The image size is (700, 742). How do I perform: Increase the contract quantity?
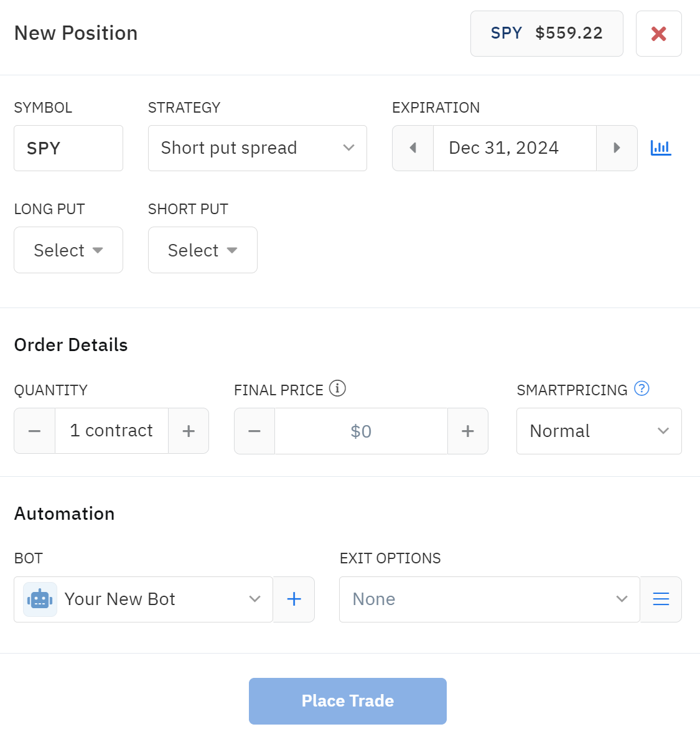tap(189, 431)
